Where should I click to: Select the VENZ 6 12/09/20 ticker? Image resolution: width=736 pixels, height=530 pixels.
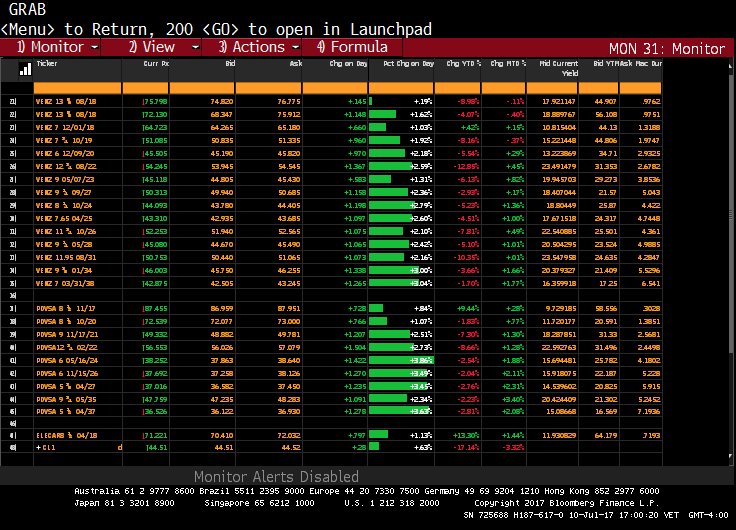click(x=65, y=154)
